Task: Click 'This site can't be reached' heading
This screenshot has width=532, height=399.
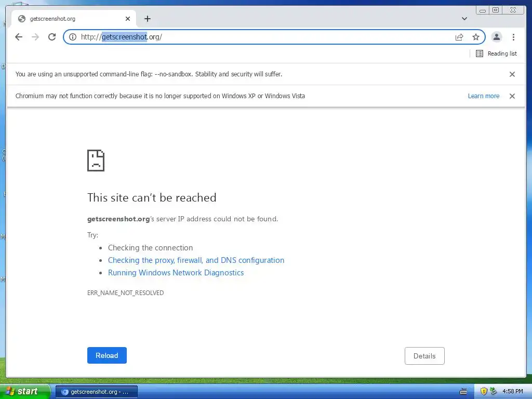Action: coord(152,198)
